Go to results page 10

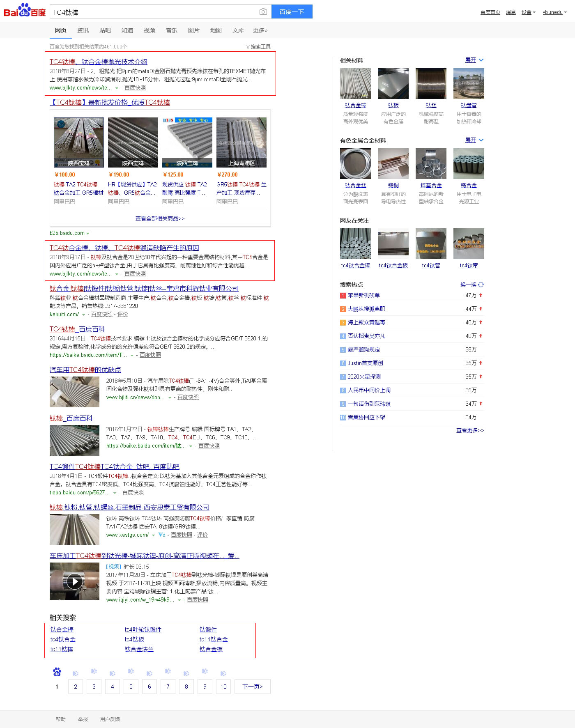[223, 687]
